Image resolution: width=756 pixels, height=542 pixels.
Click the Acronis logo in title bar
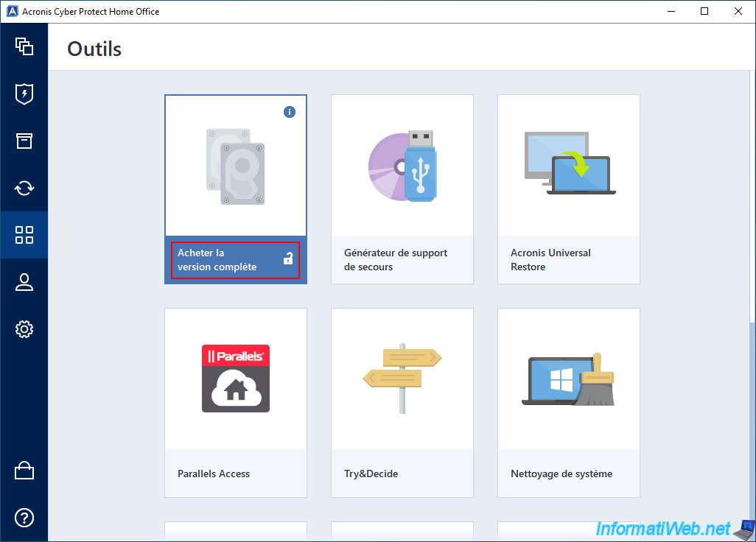pyautogui.click(x=10, y=11)
